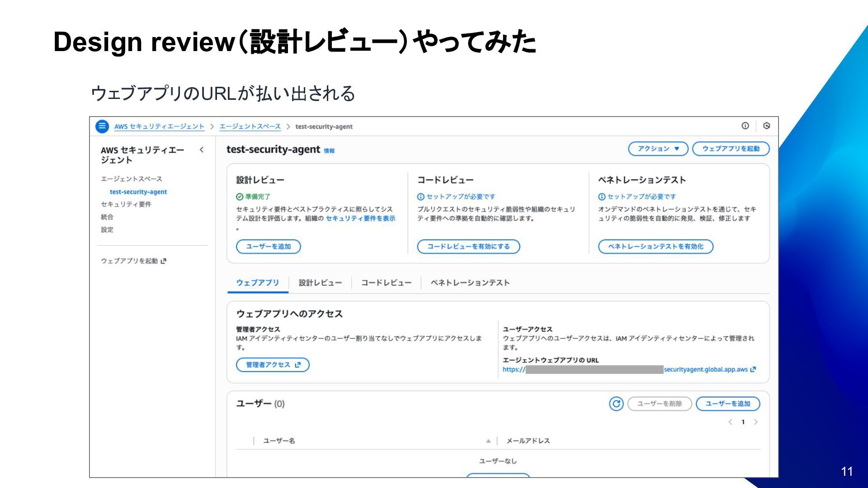Click the 情報 info link beside the title
868x488 pixels.
(329, 151)
